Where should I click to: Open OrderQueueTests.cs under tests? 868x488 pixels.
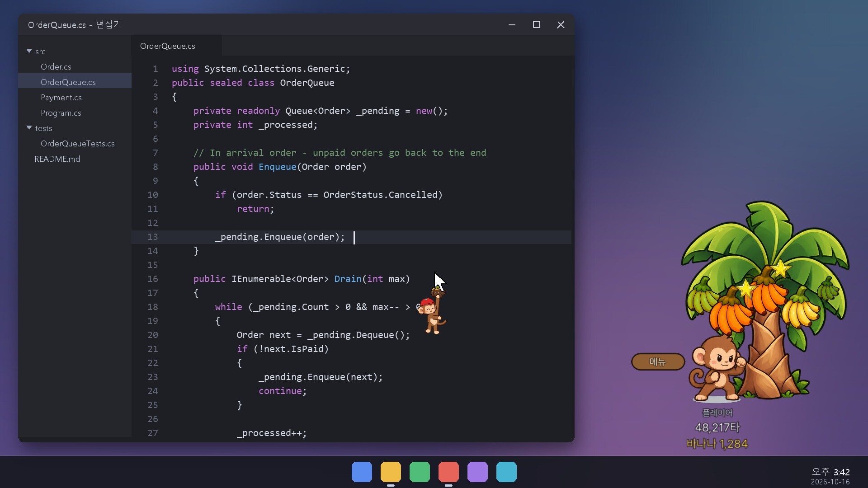[x=78, y=143]
